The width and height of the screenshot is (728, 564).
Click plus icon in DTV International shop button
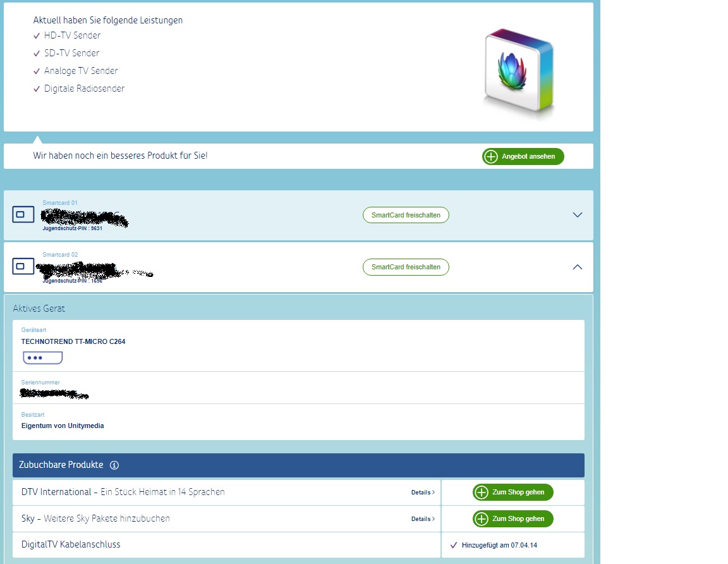pyautogui.click(x=482, y=493)
